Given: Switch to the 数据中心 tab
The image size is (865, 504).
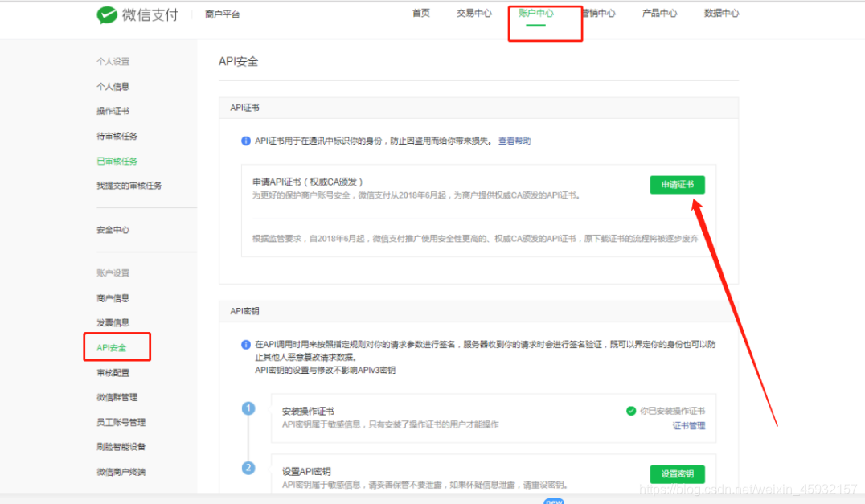Looking at the screenshot, I should click(x=722, y=13).
